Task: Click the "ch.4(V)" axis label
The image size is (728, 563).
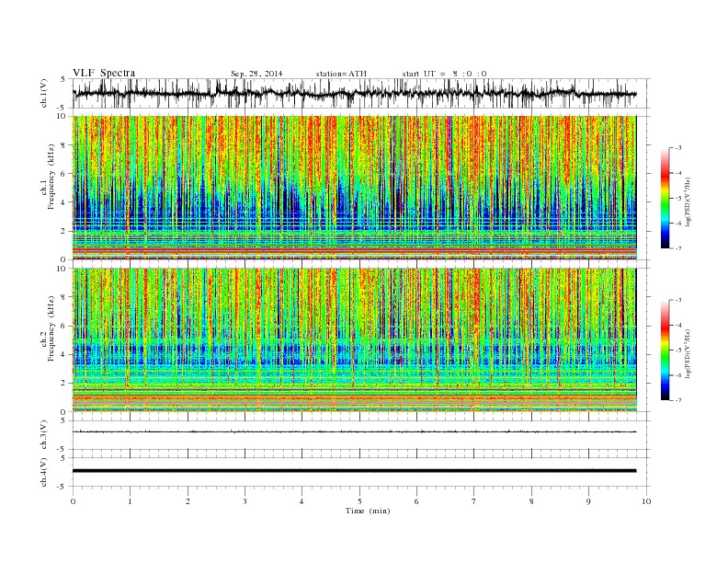Action: [44, 472]
